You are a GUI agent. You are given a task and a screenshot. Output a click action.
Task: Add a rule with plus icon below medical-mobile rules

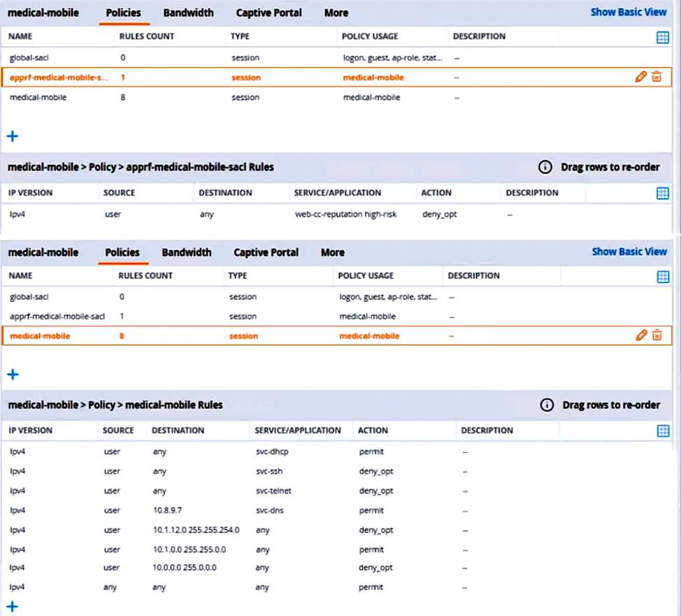click(12, 606)
